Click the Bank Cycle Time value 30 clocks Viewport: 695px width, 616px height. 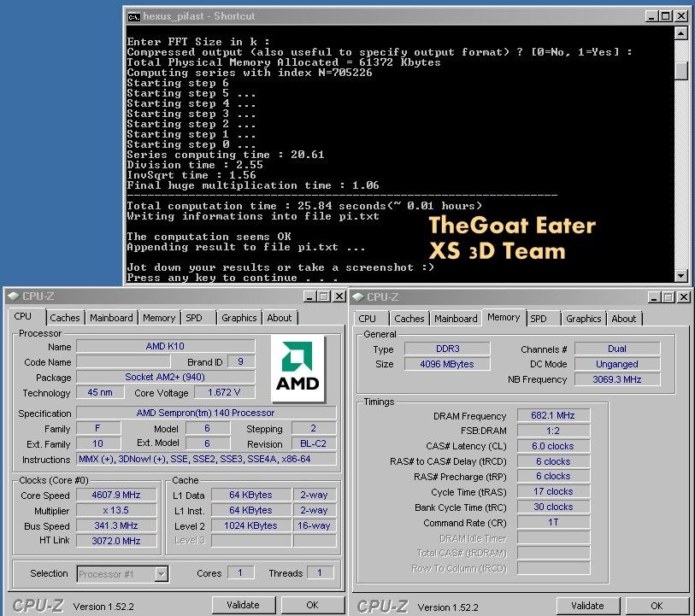553,507
